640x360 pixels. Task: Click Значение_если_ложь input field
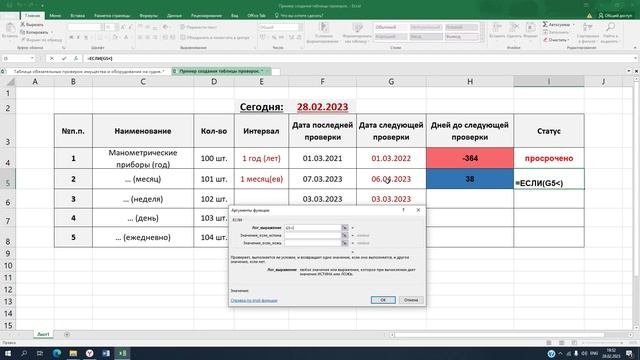pos(313,243)
